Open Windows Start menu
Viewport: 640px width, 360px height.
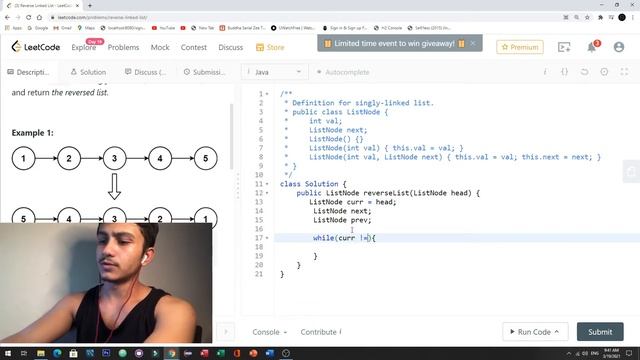click(x=7, y=353)
